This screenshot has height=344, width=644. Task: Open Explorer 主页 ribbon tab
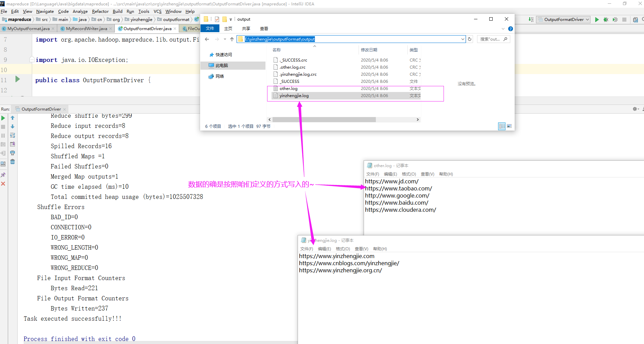(228, 29)
